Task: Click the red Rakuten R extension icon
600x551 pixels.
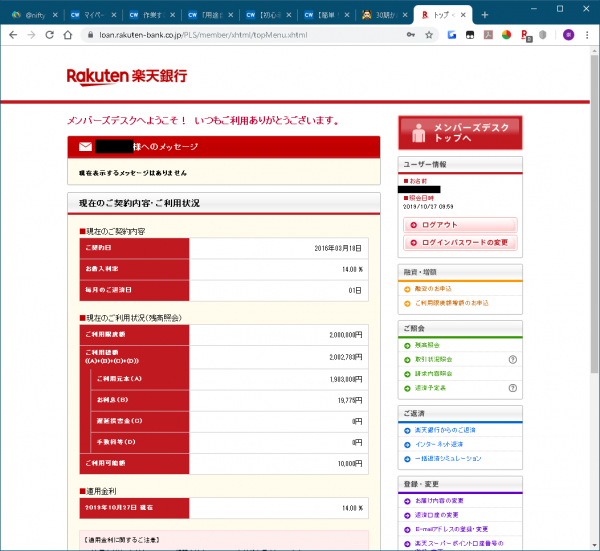Action: [526, 36]
